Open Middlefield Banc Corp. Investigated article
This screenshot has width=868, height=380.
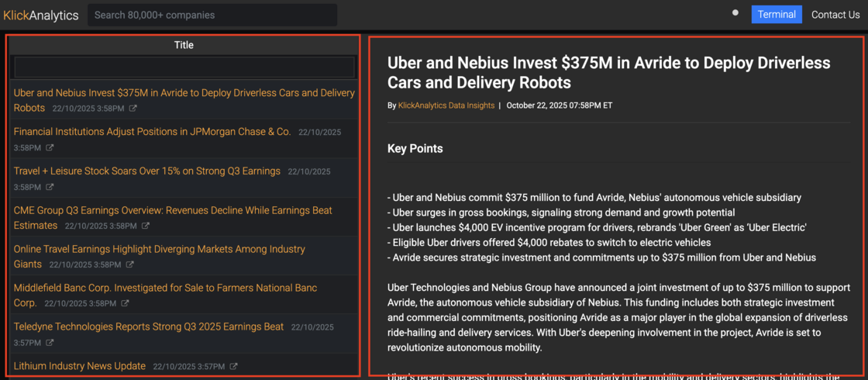[166, 295]
